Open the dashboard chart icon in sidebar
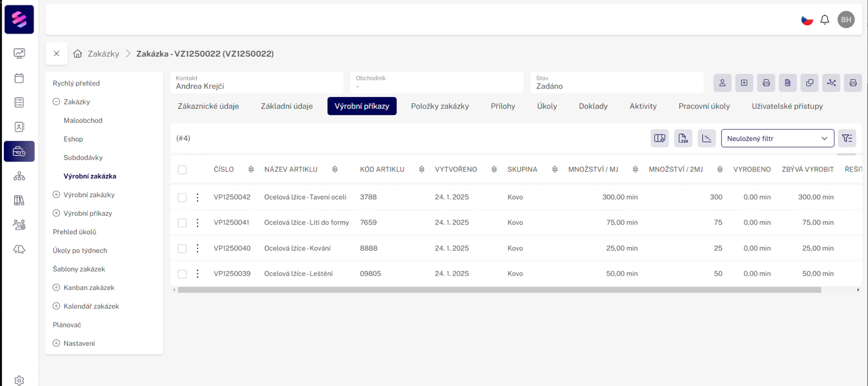The width and height of the screenshot is (868, 386). point(19,53)
